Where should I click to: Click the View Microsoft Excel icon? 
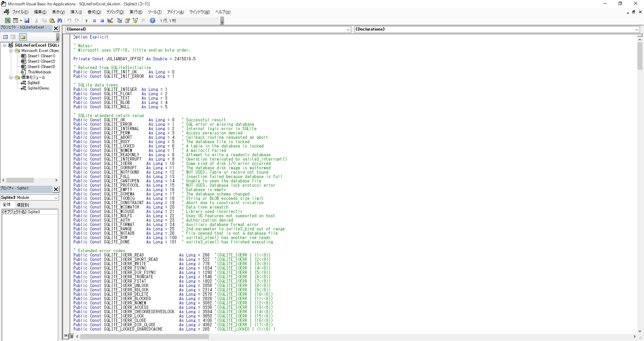[7, 20]
